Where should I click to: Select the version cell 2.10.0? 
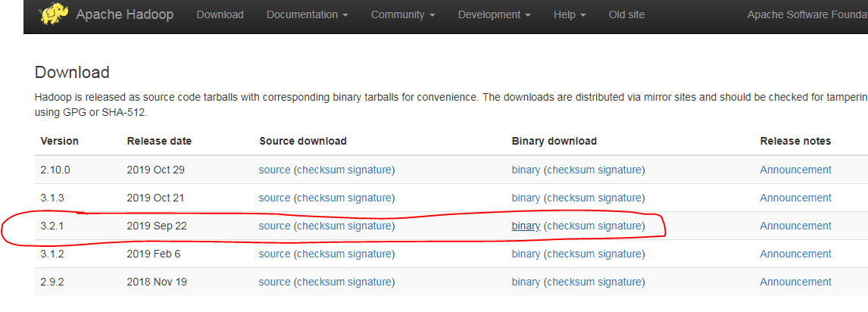(55, 170)
